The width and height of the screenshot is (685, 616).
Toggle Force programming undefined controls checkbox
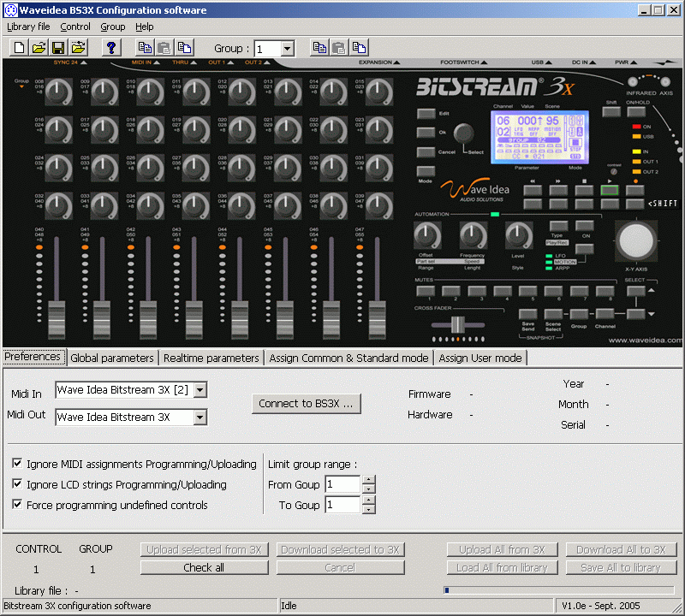[17, 504]
